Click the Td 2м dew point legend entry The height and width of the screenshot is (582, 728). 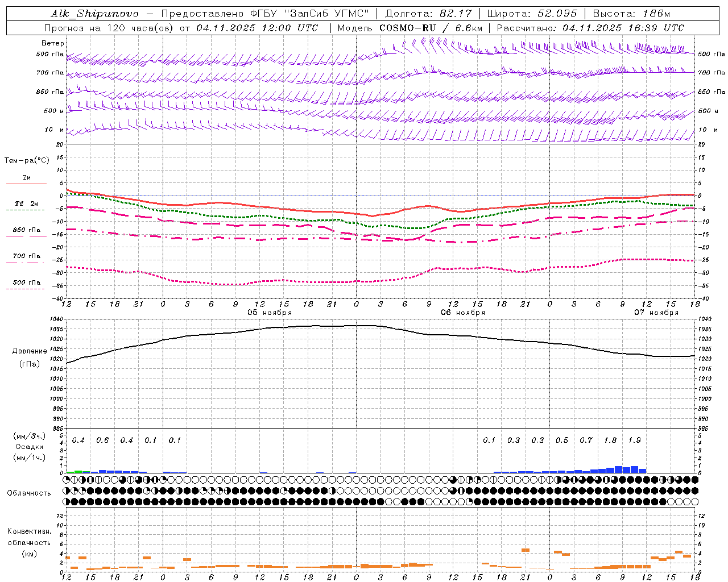click(27, 203)
